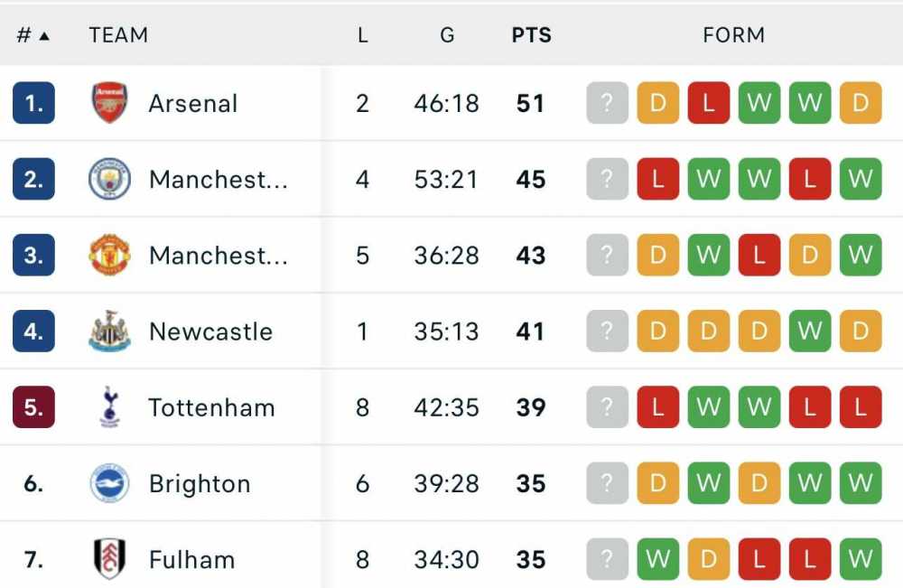Sort table by PTS column
903x588 pixels.
pyautogui.click(x=532, y=35)
